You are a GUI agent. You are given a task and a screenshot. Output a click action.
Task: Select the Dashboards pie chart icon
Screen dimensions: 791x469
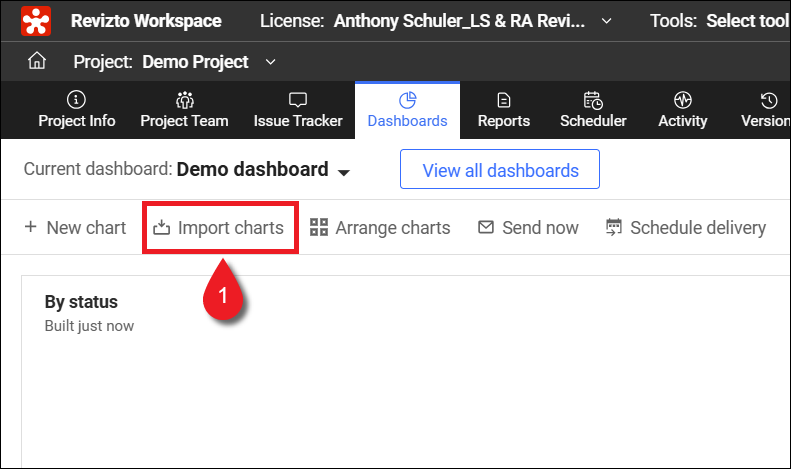pyautogui.click(x=407, y=100)
